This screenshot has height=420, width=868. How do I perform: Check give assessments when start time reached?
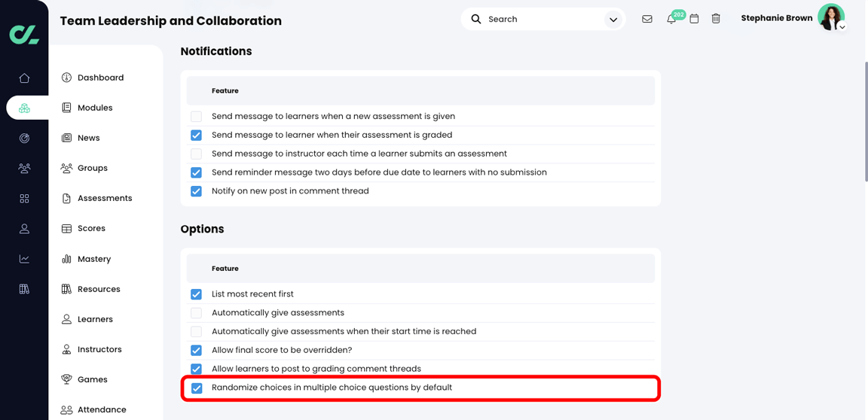click(x=196, y=332)
